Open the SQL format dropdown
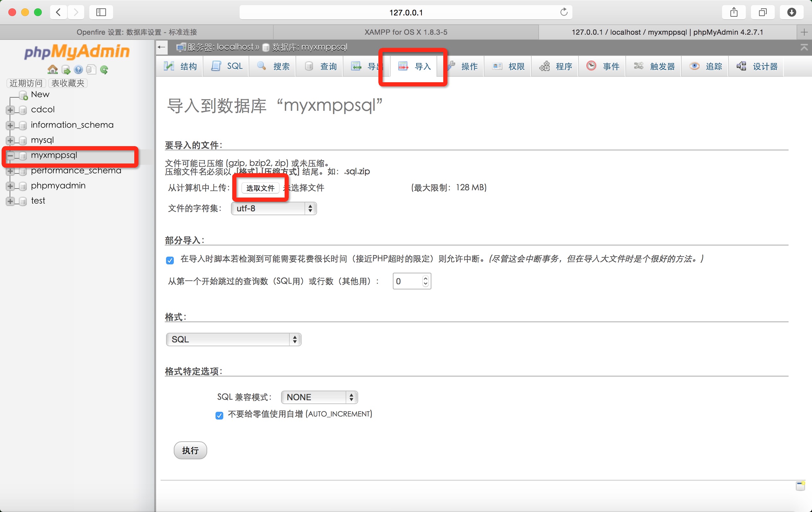Screen dimensions: 812x512 [x=234, y=339]
